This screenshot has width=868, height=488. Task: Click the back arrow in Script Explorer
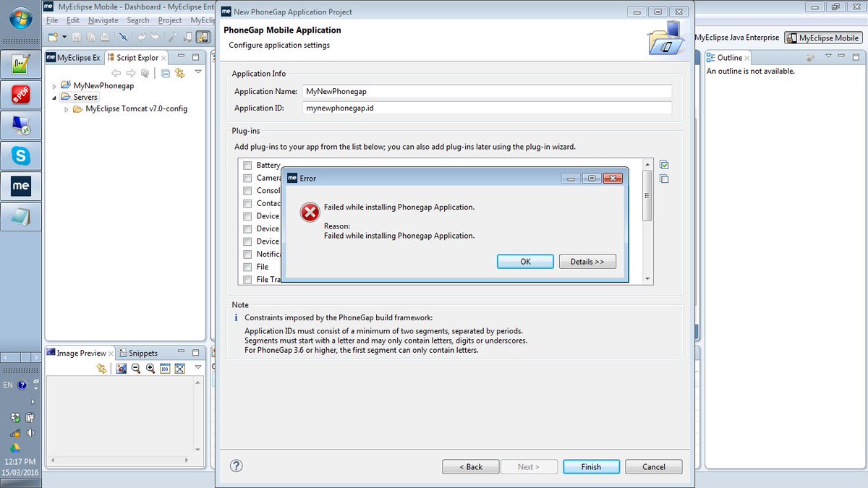[x=116, y=73]
